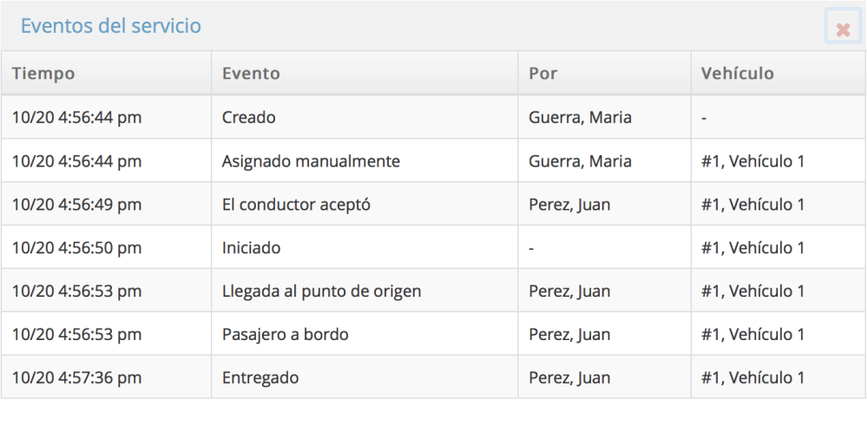This screenshot has height=439, width=868.
Task: Select the Entregado event cell
Action: point(260,378)
